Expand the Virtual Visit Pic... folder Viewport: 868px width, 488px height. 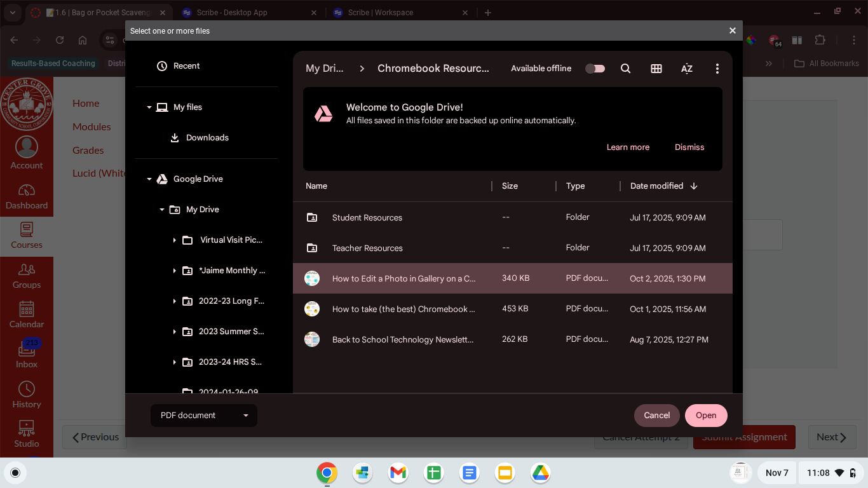click(x=175, y=240)
